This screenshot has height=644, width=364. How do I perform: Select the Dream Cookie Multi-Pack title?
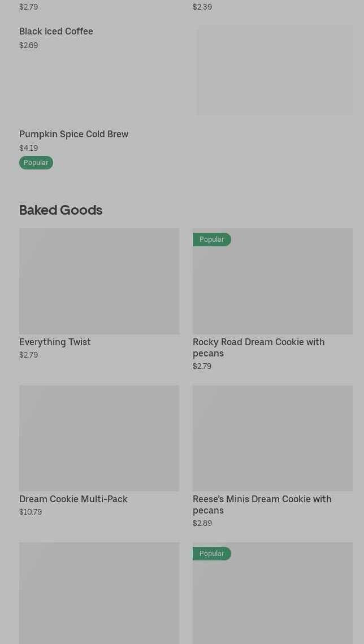tap(73, 499)
